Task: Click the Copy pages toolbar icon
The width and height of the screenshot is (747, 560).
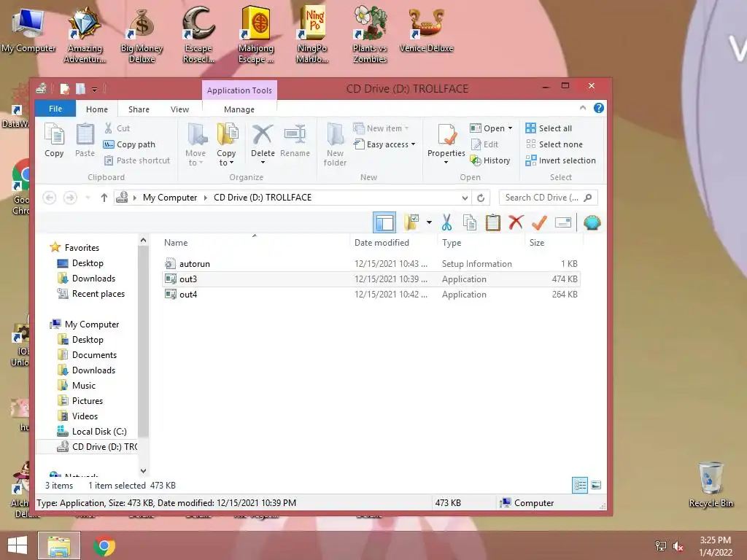Action: pyautogui.click(x=470, y=222)
